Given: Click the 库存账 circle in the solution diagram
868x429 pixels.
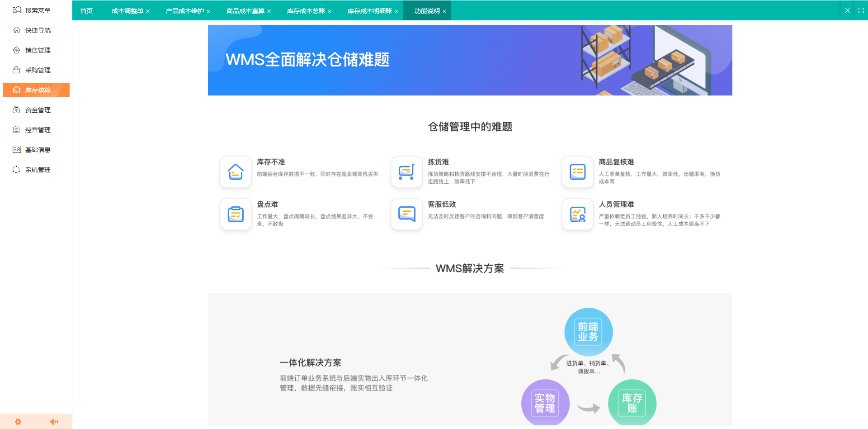Looking at the screenshot, I should pos(632,403).
